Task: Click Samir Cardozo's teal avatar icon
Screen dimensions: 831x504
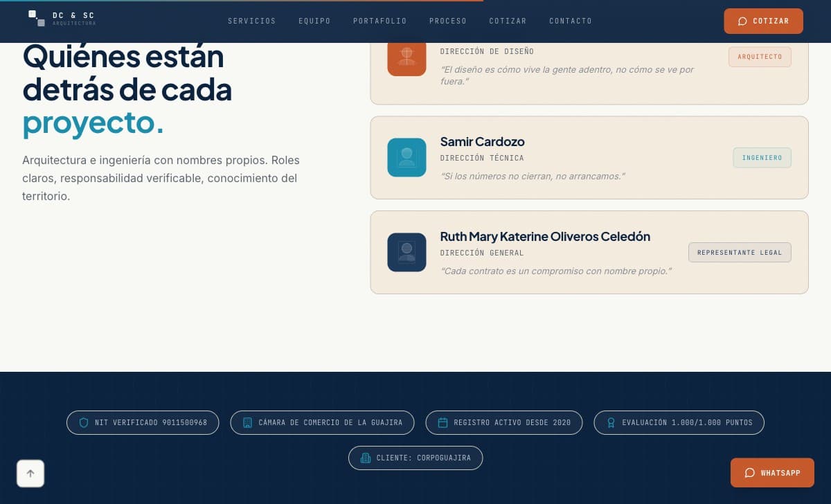Action: pos(406,157)
